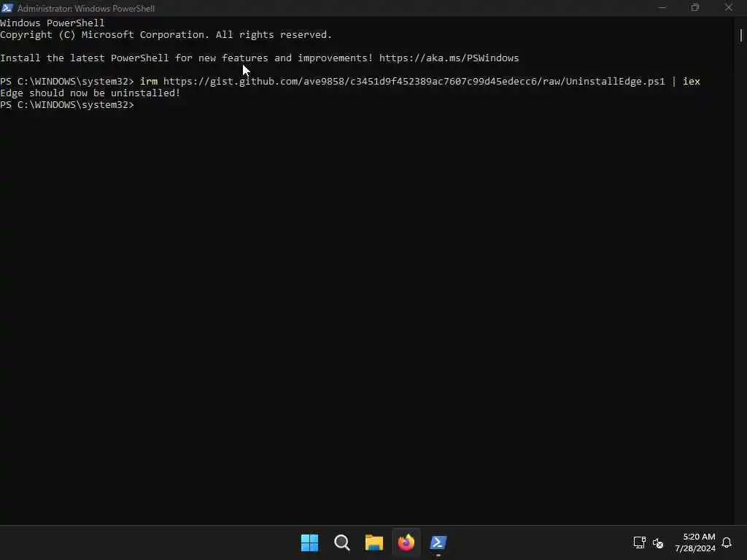Viewport: 747px width, 560px height.
Task: Click the vertical scrollbar thumb
Action: pyautogui.click(x=741, y=35)
